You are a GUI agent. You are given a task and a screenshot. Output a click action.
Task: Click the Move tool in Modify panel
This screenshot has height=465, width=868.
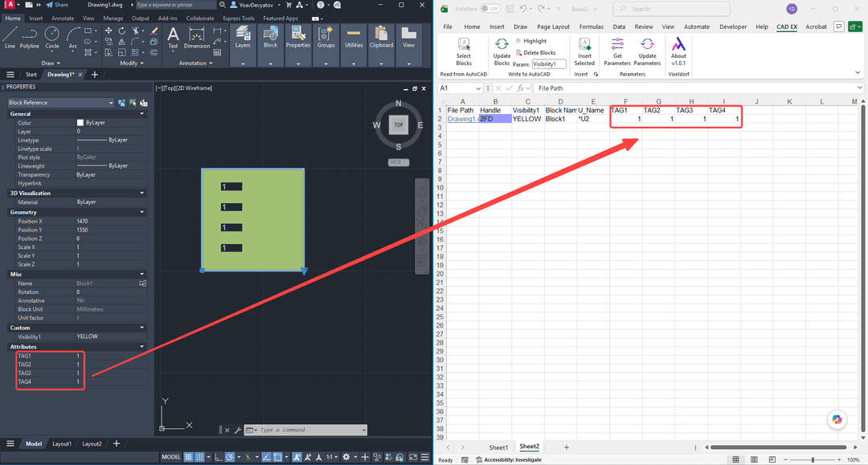108,31
